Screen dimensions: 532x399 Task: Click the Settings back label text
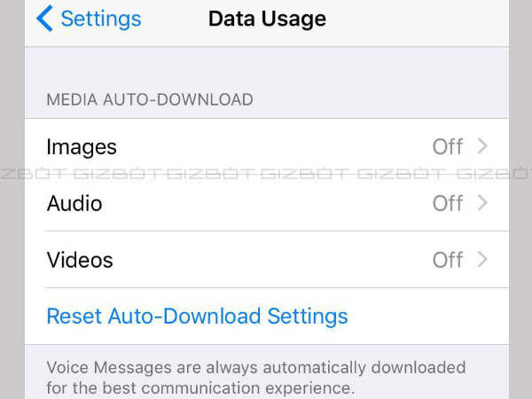tap(101, 19)
